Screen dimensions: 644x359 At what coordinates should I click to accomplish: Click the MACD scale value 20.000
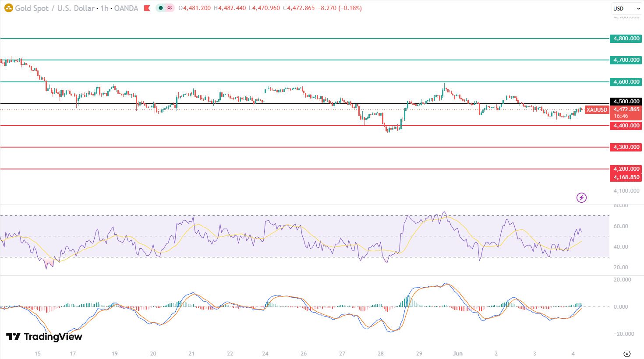click(622, 280)
